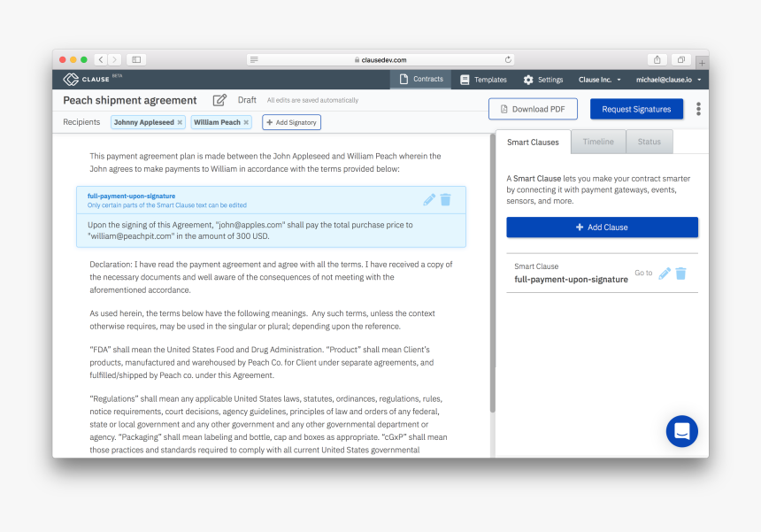Click the full-payment-upon-signature heading in document

coord(131,197)
